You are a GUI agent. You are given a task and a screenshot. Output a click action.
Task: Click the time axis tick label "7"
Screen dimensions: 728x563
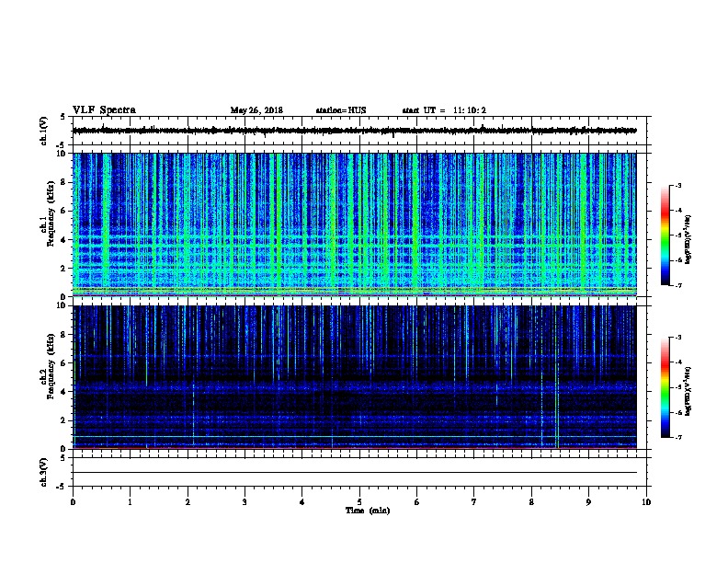coord(474,501)
